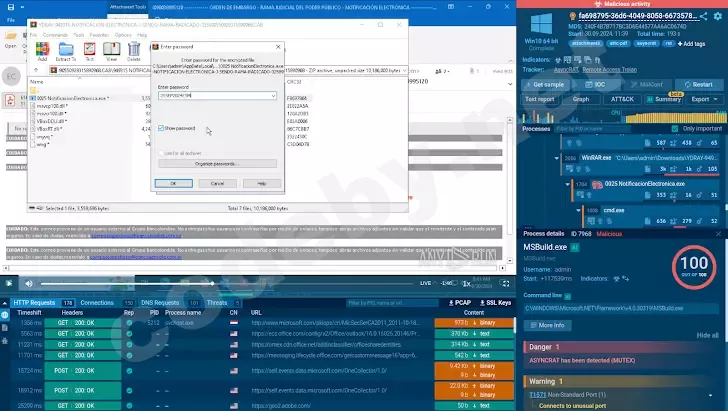
Task: Open the IOC button
Action: pyautogui.click(x=595, y=85)
